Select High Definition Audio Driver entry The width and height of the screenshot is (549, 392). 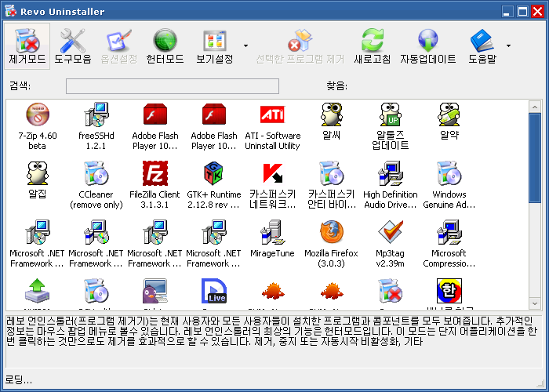(x=390, y=186)
